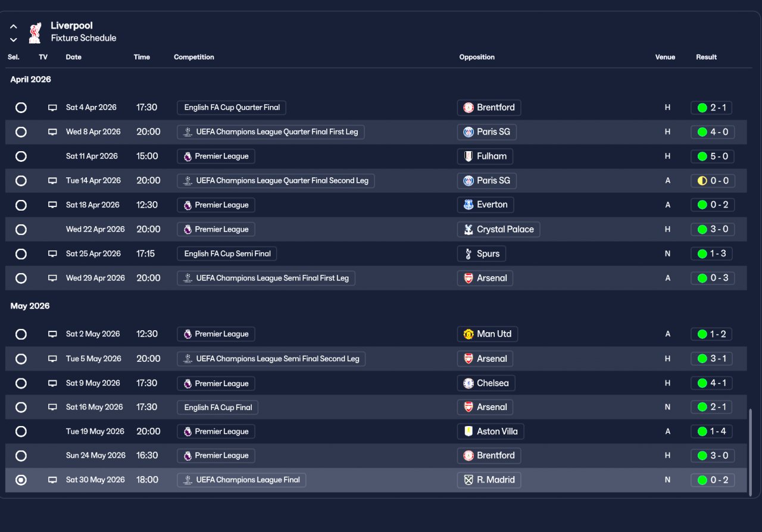Select the radio button for Sun 24 May fixture

tap(21, 456)
